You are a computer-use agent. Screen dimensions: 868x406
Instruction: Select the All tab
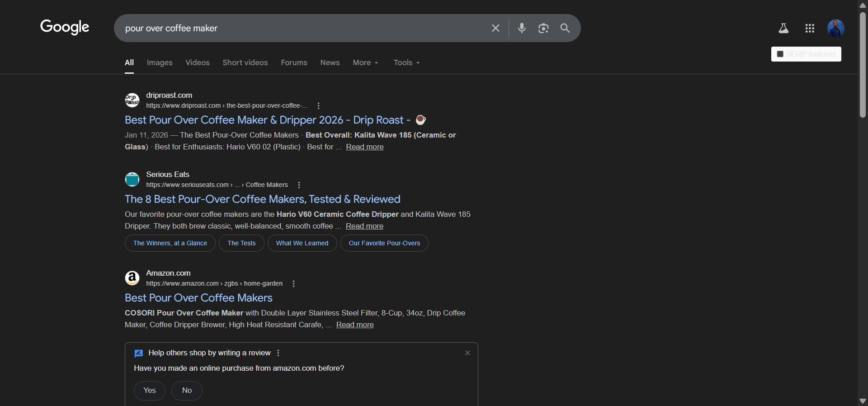click(129, 62)
